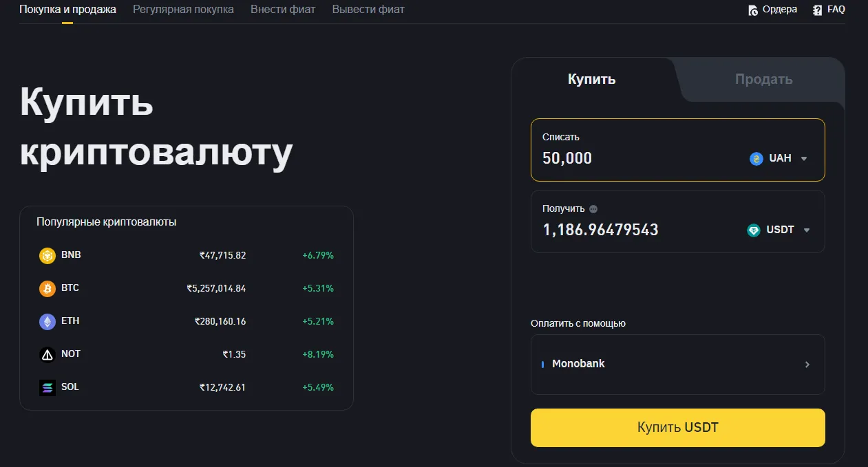Image resolution: width=868 pixels, height=467 pixels.
Task: Open the UAH currency dropdown
Action: pyautogui.click(x=803, y=158)
